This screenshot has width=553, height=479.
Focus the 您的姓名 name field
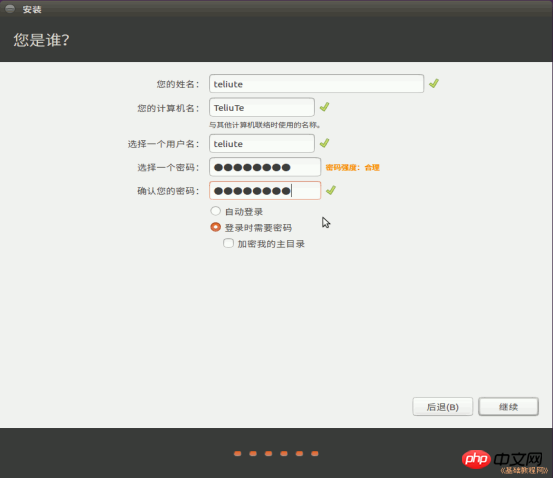[316, 84]
